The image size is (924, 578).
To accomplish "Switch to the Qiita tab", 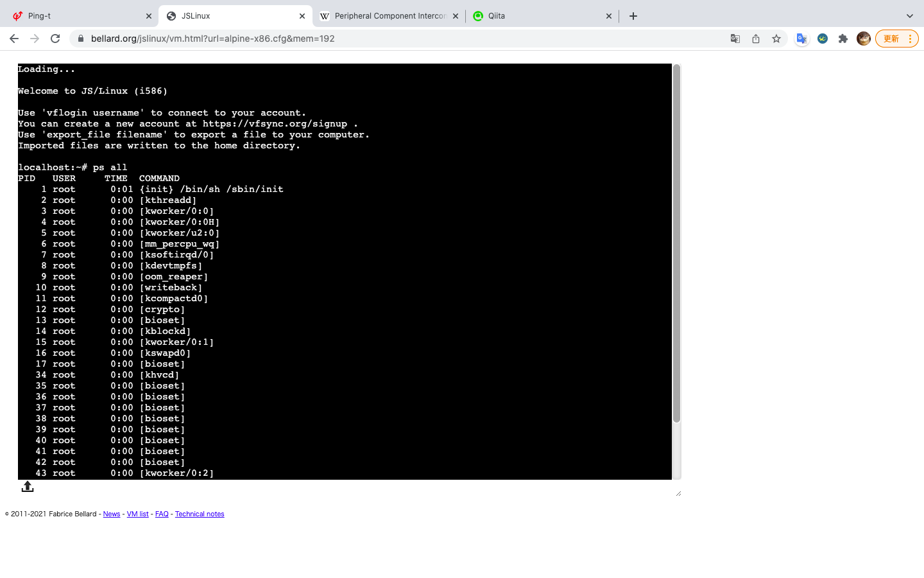I will coord(513,15).
